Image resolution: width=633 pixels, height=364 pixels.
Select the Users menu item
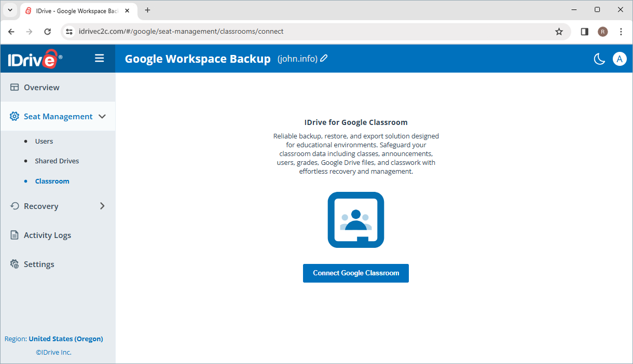tap(44, 141)
